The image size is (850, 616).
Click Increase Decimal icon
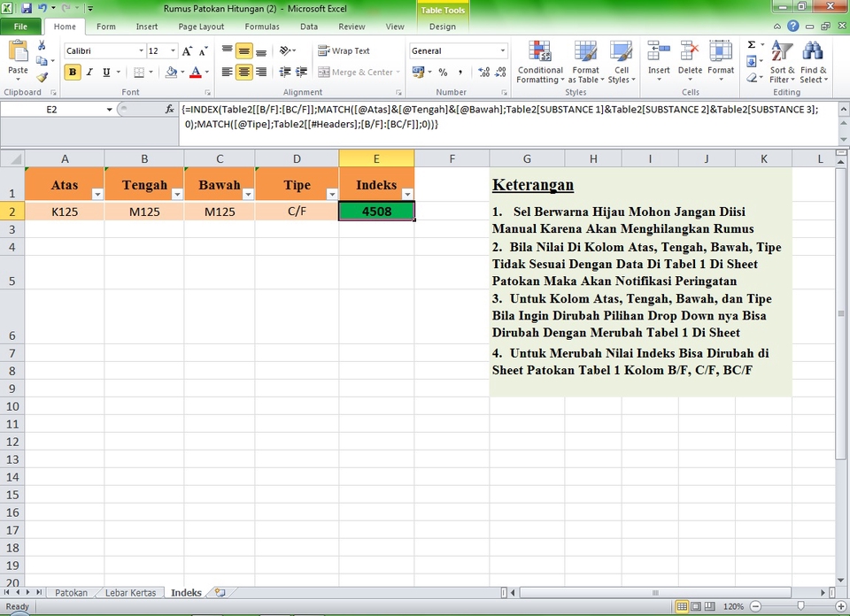483,72
